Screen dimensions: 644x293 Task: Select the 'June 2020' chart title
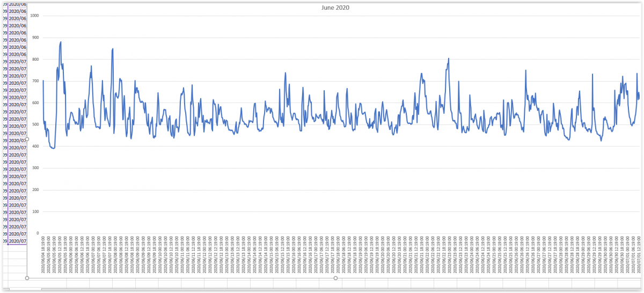pos(335,8)
